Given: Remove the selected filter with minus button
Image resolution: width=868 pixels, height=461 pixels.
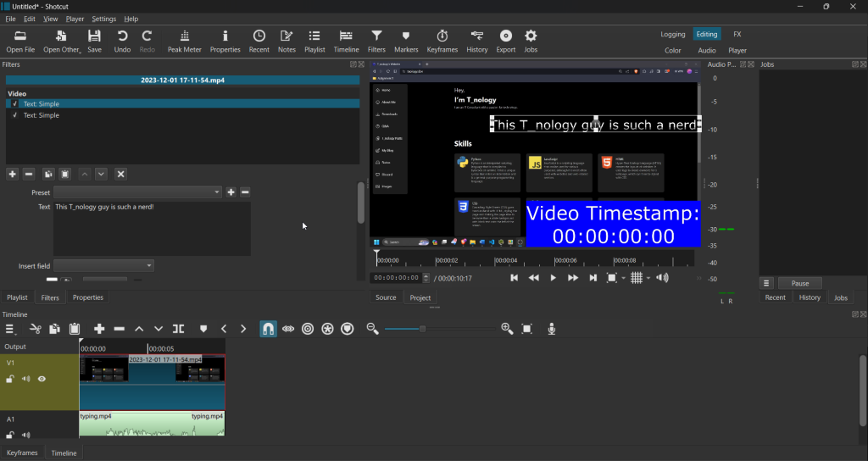Looking at the screenshot, I should click(29, 174).
